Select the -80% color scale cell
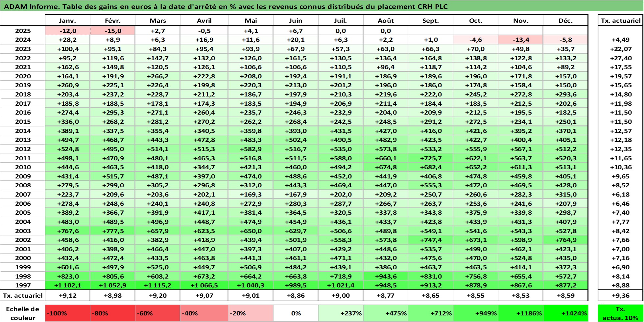Image resolution: width=644 pixels, height=322 pixels. (112, 313)
